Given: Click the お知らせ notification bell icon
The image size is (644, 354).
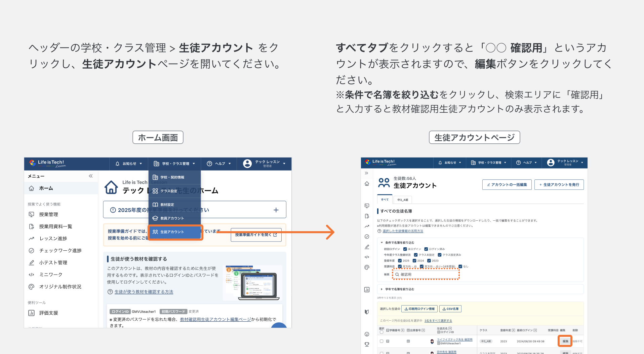Looking at the screenshot, I should click(117, 164).
